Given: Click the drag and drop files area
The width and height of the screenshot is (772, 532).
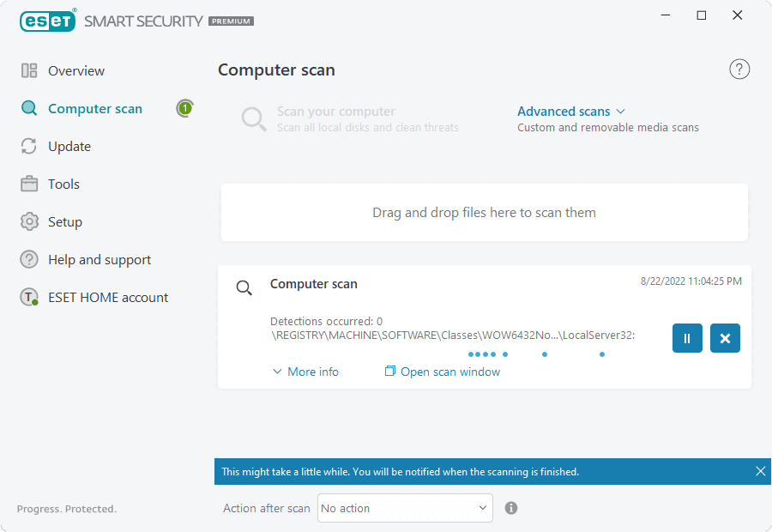Looking at the screenshot, I should pyautogui.click(x=485, y=212).
